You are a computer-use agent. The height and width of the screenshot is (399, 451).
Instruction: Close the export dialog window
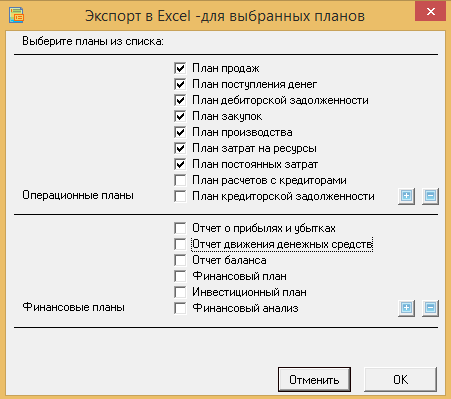click(430, 11)
